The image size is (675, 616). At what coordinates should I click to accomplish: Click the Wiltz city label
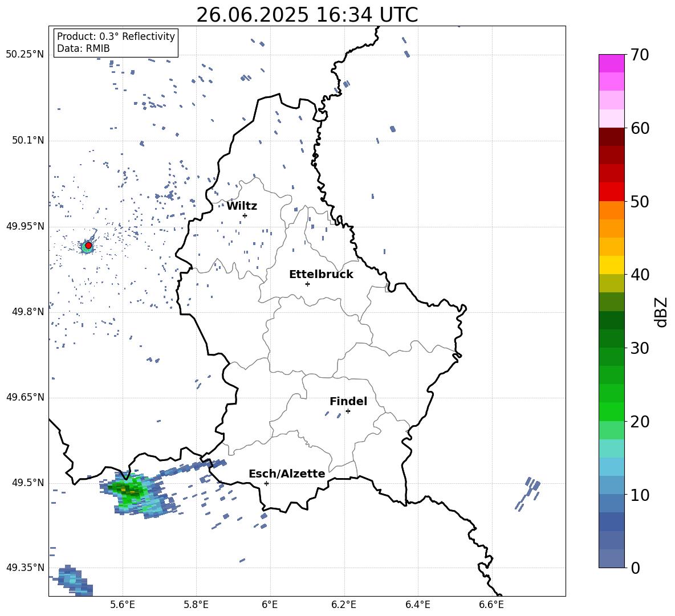coord(242,206)
